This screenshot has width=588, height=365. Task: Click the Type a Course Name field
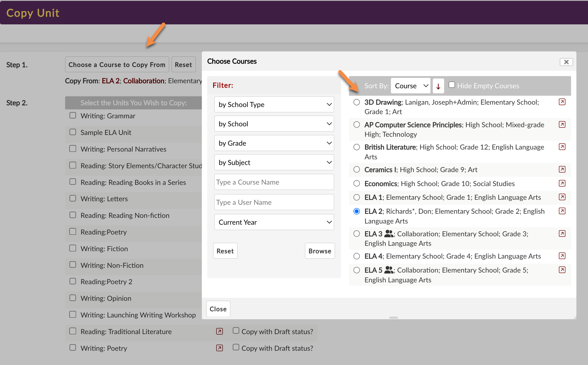pos(274,182)
